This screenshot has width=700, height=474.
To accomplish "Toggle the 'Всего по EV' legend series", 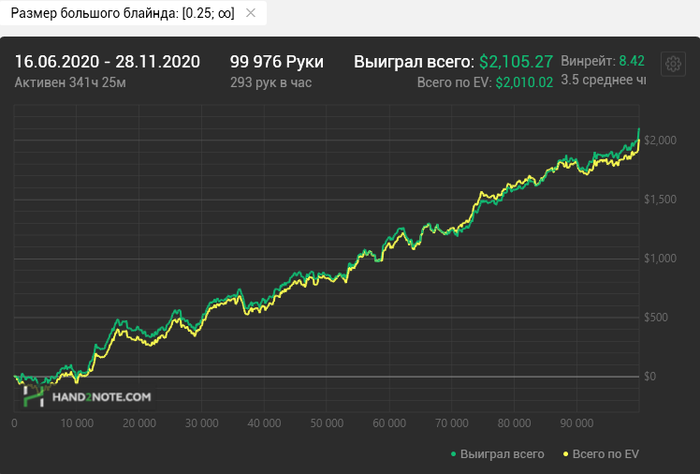I will tap(600, 454).
